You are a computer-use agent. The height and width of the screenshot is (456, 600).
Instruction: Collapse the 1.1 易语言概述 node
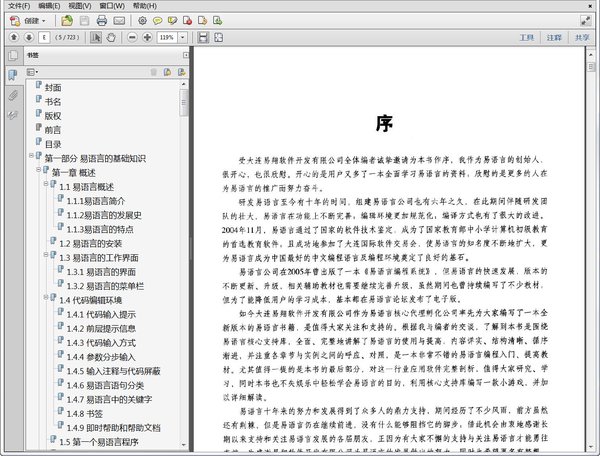pyautogui.click(x=46, y=184)
